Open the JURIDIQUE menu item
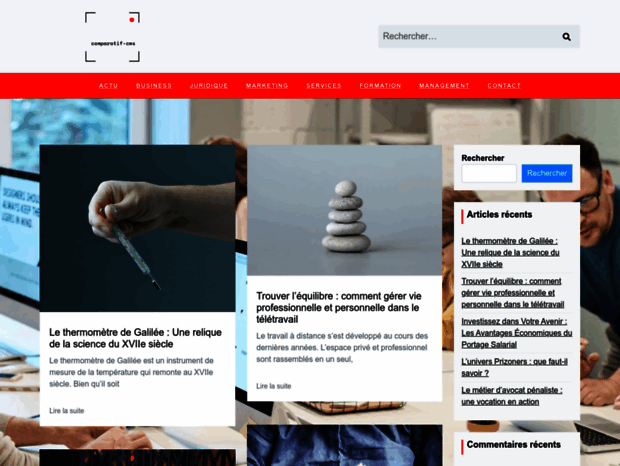 209,86
